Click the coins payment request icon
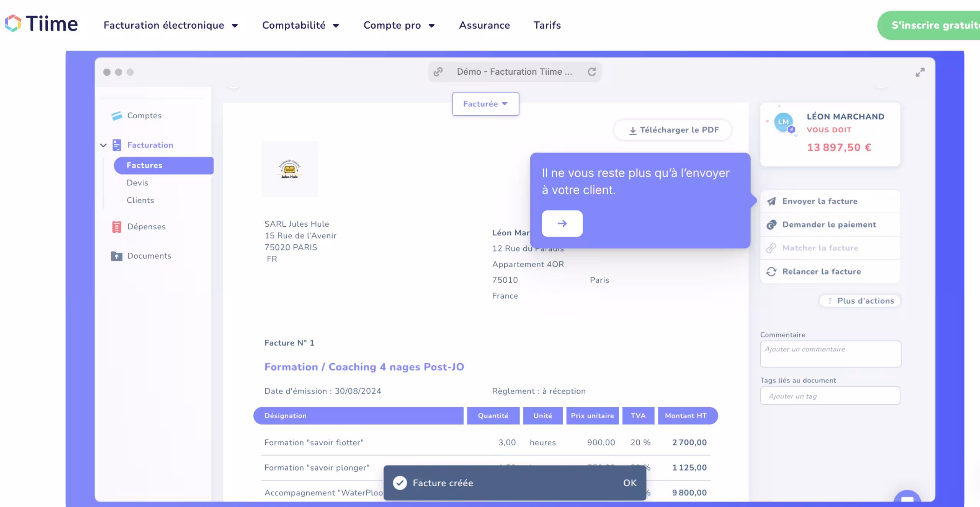The width and height of the screenshot is (980, 507). [771, 225]
